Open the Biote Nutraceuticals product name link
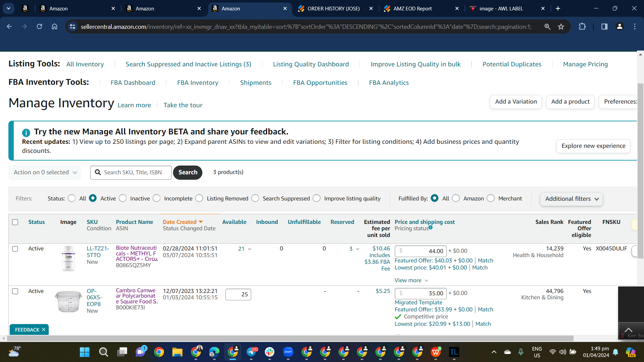Screen dimensions: 644x362 point(137,253)
